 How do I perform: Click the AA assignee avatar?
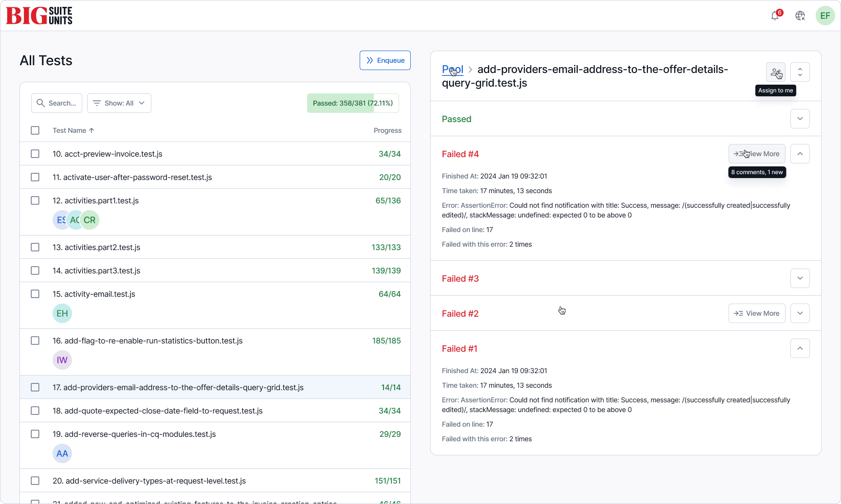point(62,453)
